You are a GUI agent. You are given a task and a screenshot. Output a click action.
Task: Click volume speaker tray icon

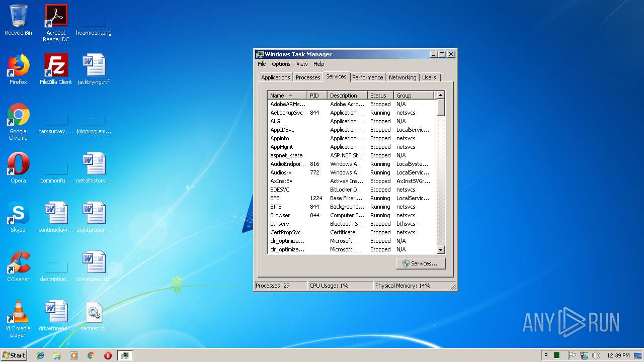(x=596, y=355)
